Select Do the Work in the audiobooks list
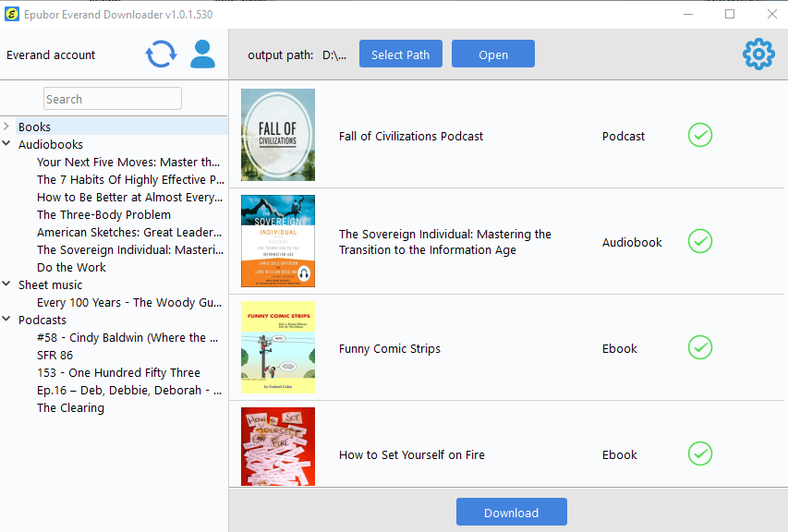The width and height of the screenshot is (788, 532). pos(71,267)
